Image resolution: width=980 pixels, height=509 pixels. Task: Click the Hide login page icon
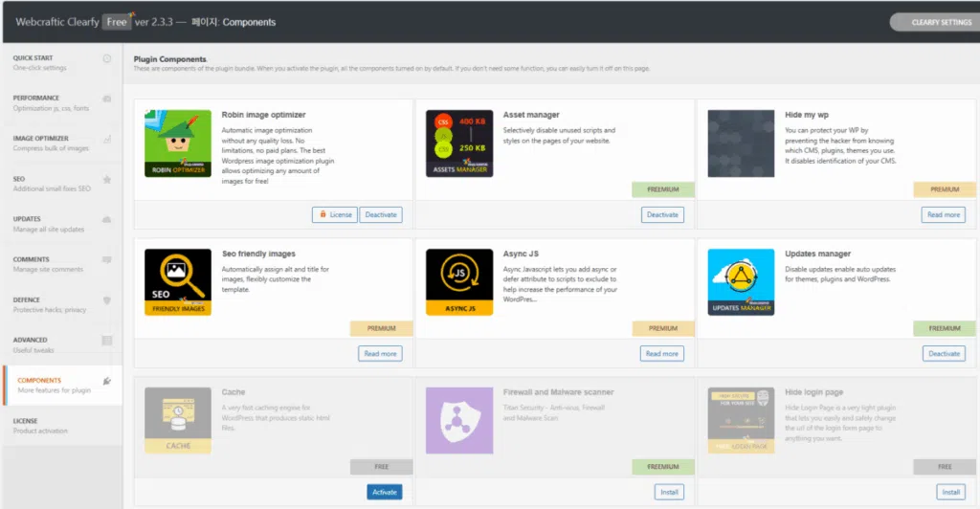[x=741, y=420]
